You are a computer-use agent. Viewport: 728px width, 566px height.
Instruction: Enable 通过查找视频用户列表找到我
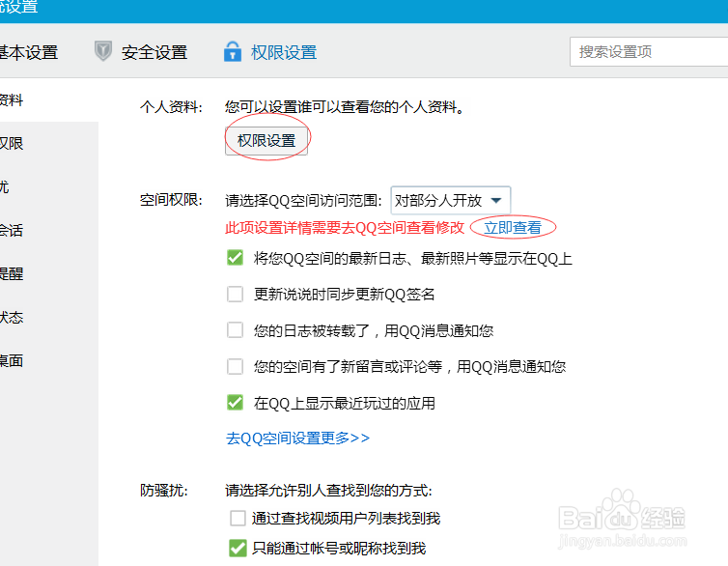(238, 518)
